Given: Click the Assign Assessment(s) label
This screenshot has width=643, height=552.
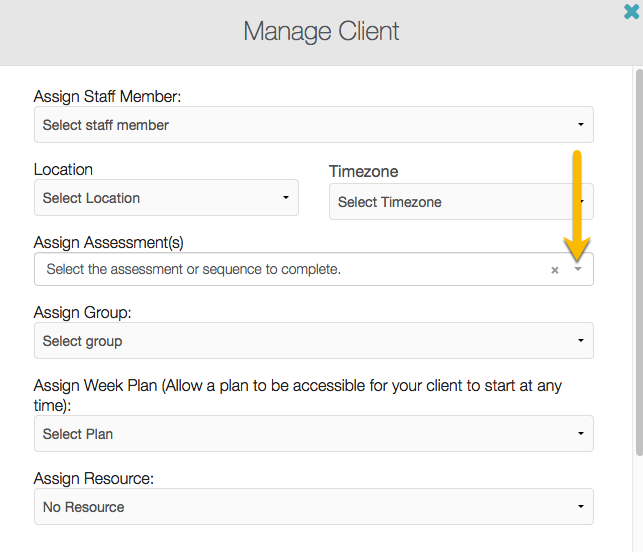Looking at the screenshot, I should tap(108, 243).
